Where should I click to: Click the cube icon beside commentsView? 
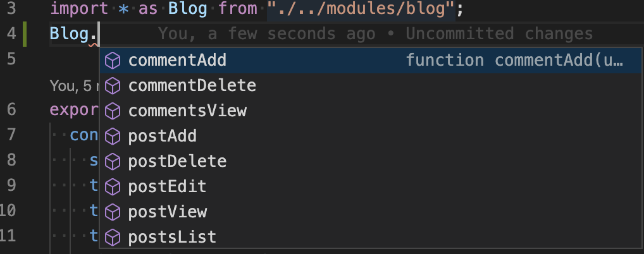coord(113,111)
